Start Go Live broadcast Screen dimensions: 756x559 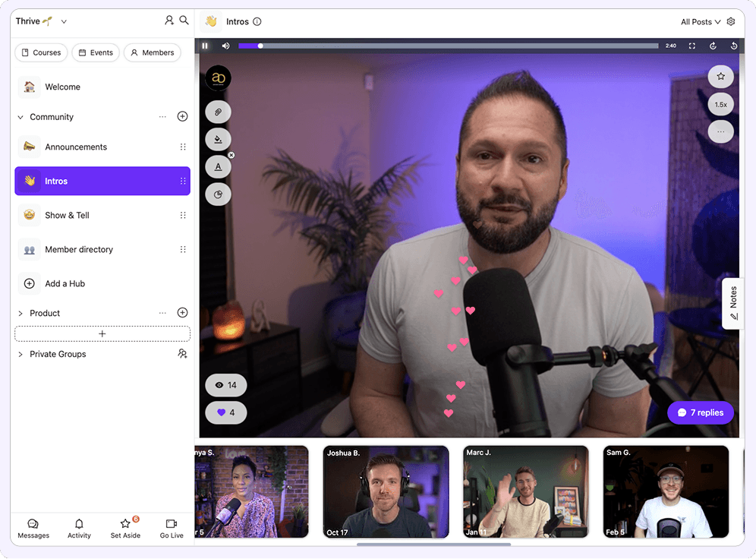pyautogui.click(x=172, y=529)
